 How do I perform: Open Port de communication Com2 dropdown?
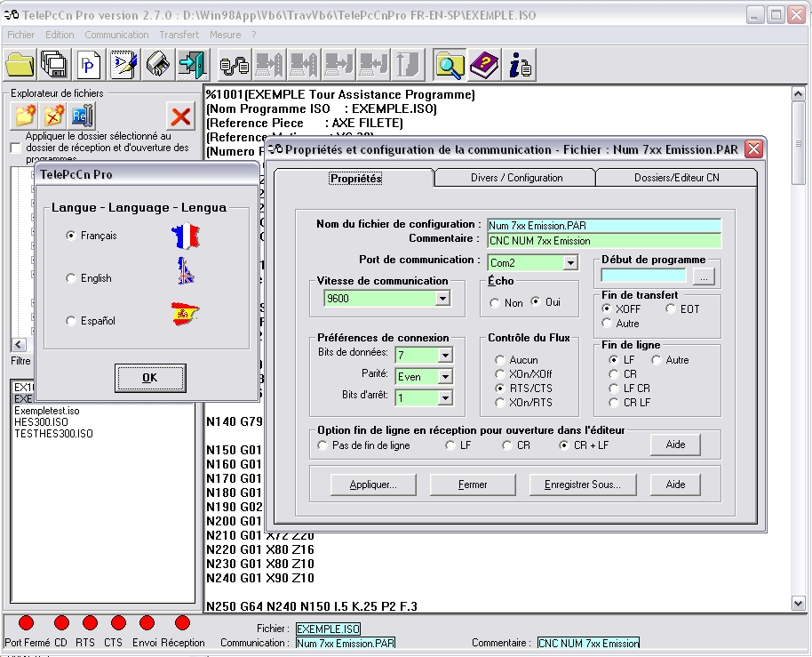point(570,262)
